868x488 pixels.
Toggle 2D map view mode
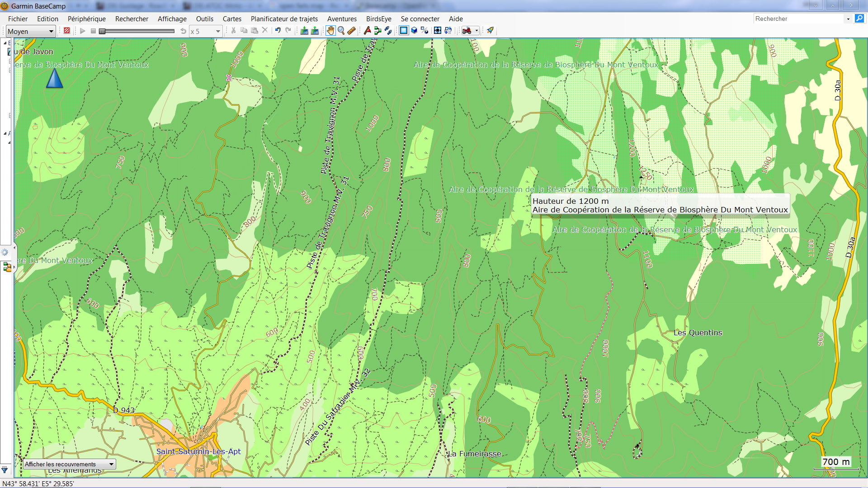point(404,31)
